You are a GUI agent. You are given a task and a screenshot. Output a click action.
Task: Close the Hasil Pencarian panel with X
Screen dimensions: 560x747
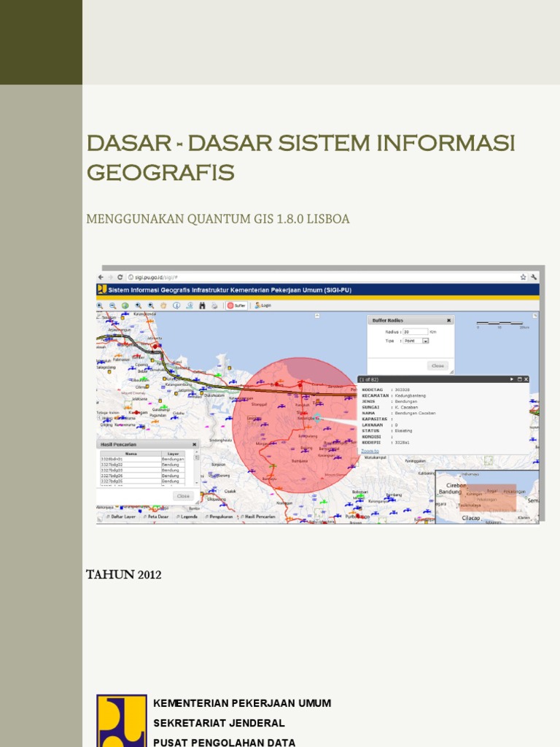click(x=194, y=444)
